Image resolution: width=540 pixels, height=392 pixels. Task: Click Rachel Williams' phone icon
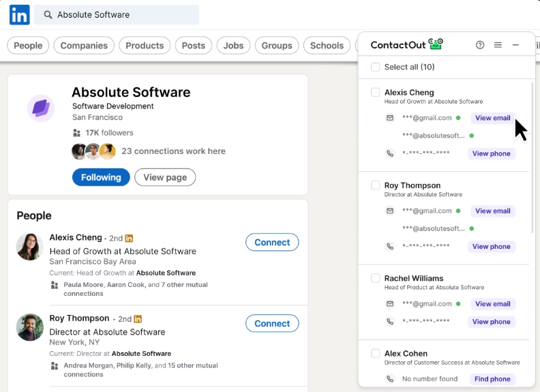390,321
